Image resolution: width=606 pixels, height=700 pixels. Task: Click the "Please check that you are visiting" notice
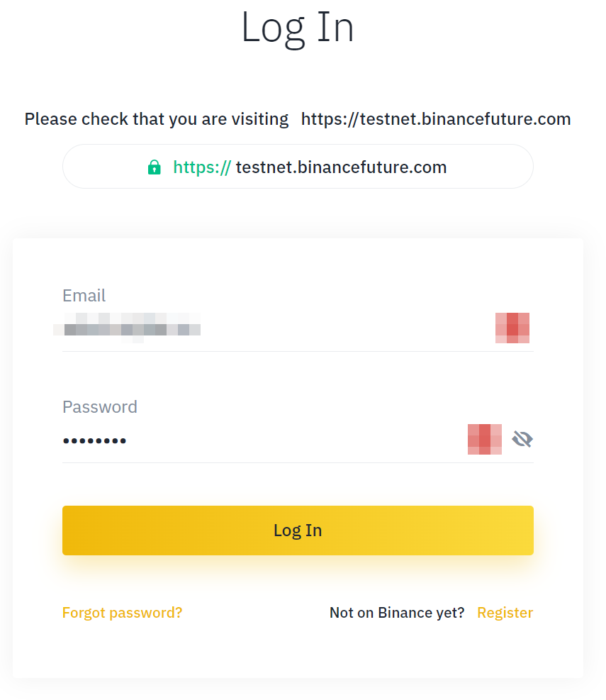[x=157, y=119]
